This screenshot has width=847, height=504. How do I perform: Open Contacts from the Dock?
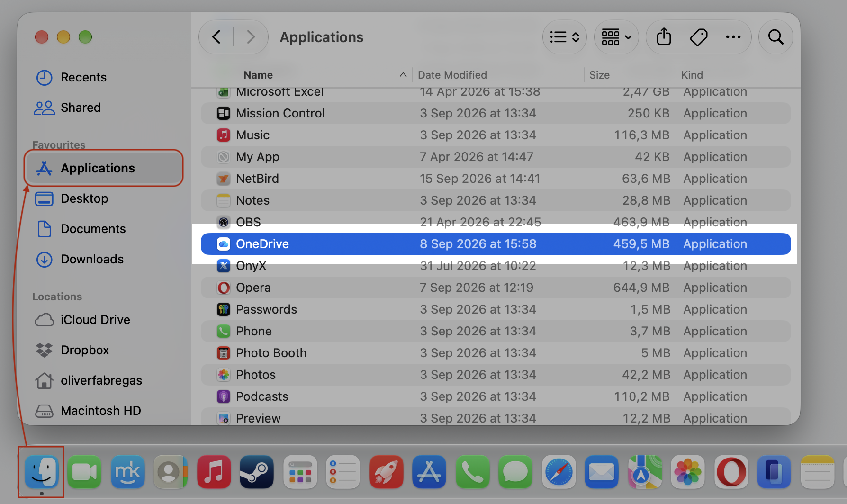pyautogui.click(x=171, y=472)
